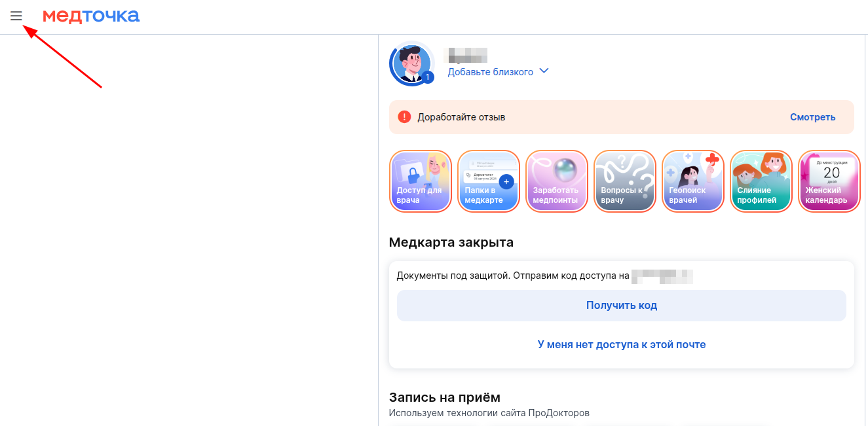Open the 'Заработать медпоинты' story card

pyautogui.click(x=557, y=181)
